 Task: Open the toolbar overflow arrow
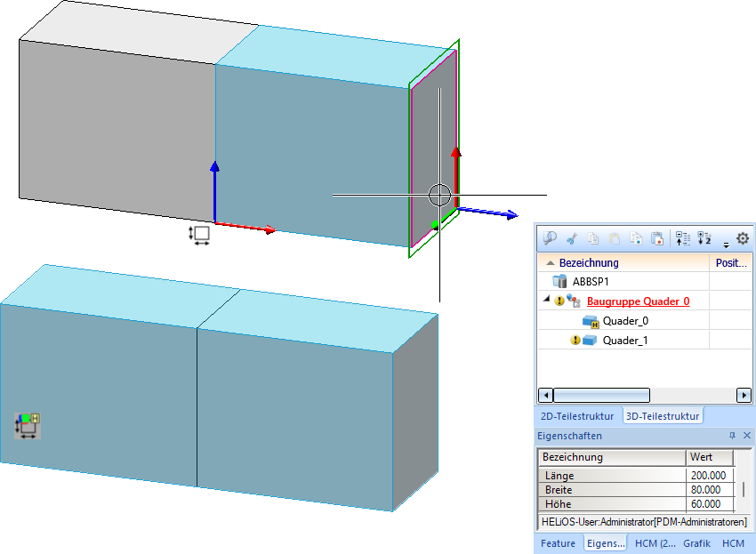pyautogui.click(x=726, y=245)
